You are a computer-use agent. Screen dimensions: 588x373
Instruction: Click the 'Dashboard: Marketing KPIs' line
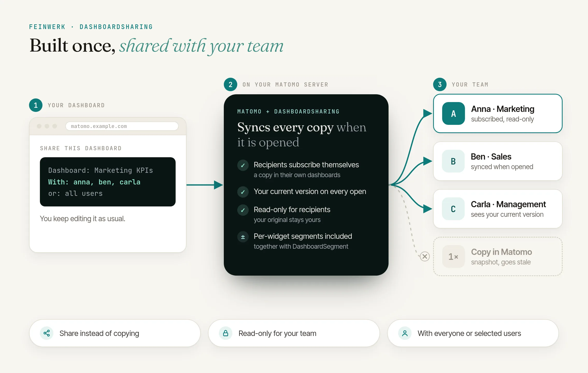(x=101, y=170)
